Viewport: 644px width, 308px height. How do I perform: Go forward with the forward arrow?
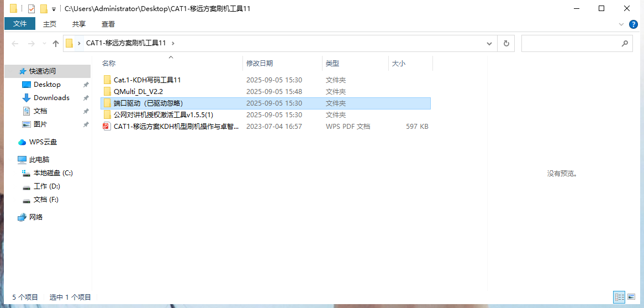(x=31, y=43)
